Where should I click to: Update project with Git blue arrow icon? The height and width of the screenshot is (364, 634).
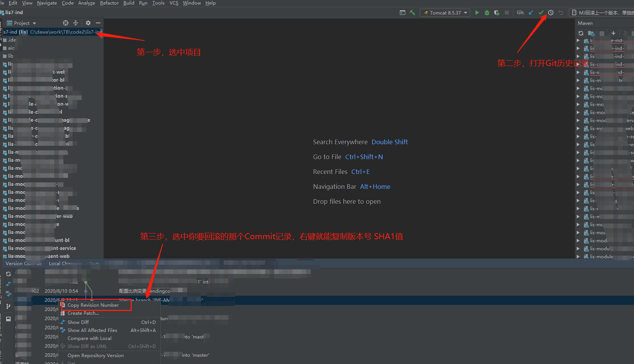point(531,13)
